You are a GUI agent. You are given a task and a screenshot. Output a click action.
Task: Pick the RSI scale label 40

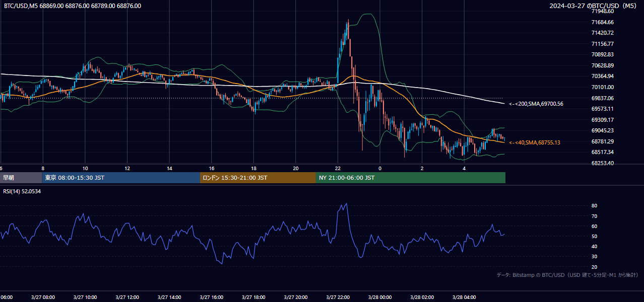coord(594,246)
